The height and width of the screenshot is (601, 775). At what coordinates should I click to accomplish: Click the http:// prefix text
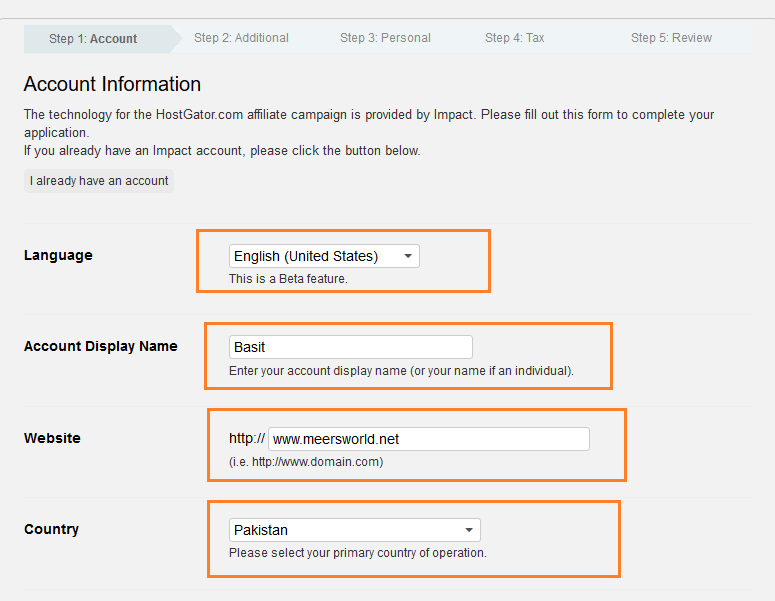pyautogui.click(x=247, y=438)
